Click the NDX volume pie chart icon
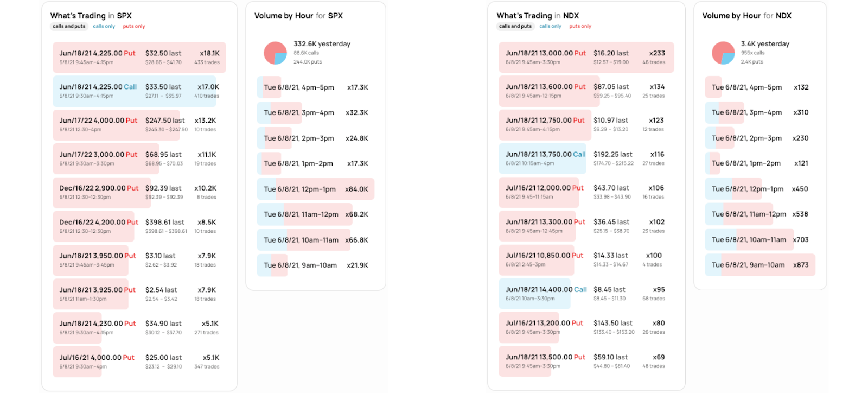Image resolution: width=868 pixels, height=393 pixels. [723, 53]
